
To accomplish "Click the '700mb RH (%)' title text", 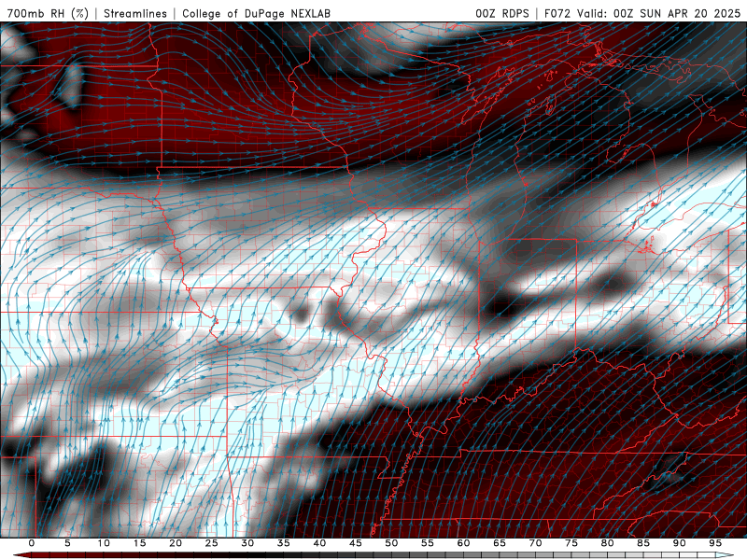I will click(x=49, y=13).
